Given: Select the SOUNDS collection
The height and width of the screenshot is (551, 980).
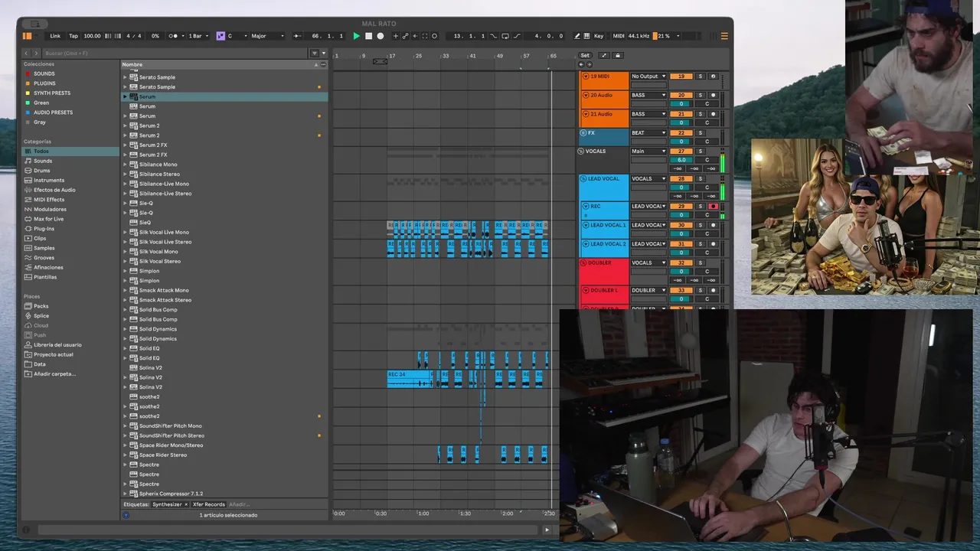Looking at the screenshot, I should [x=44, y=73].
